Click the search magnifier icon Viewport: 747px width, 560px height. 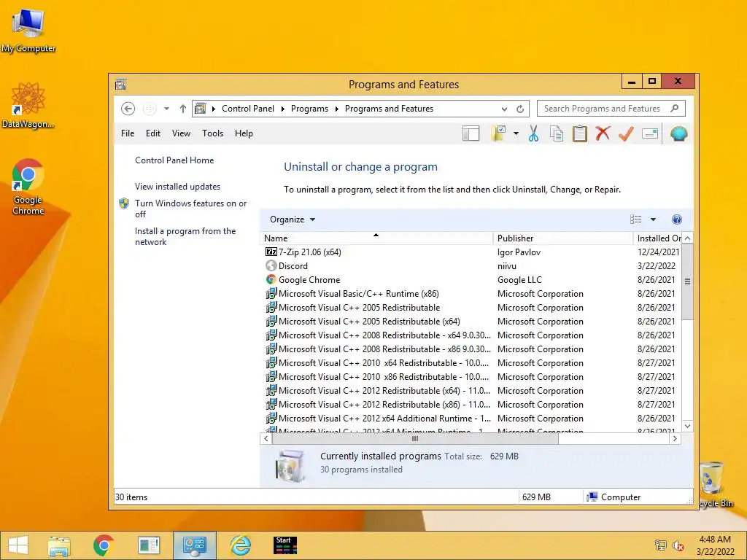675,109
